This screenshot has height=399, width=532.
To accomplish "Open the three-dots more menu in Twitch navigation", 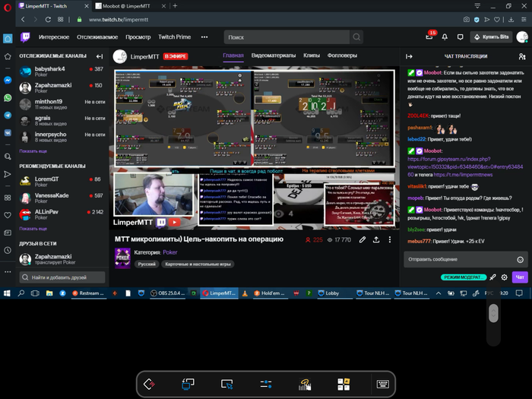I will (x=204, y=37).
